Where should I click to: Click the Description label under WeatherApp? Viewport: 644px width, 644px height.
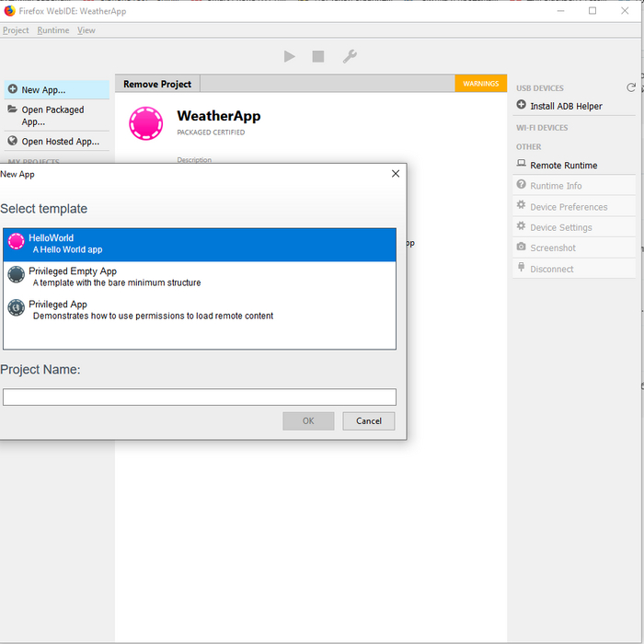pos(194,160)
